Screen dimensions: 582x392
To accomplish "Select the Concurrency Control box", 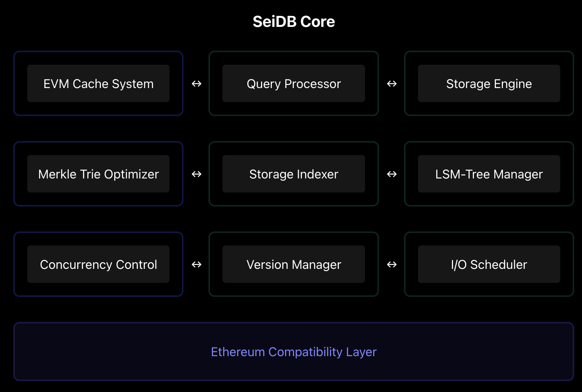I will tap(98, 264).
